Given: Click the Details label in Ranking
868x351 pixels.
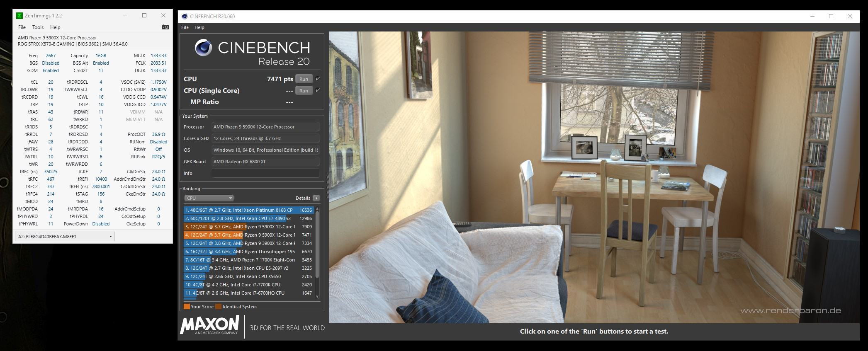Looking at the screenshot, I should 303,198.
